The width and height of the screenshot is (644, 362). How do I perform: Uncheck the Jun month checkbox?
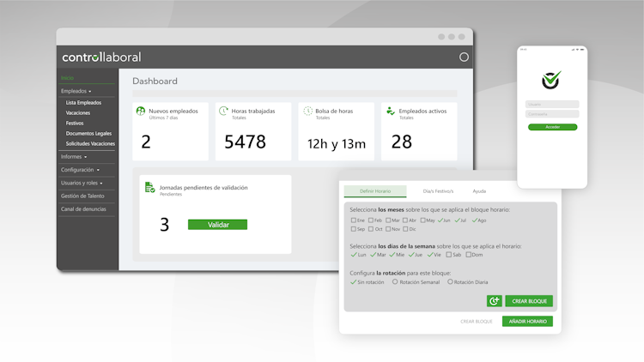440,220
